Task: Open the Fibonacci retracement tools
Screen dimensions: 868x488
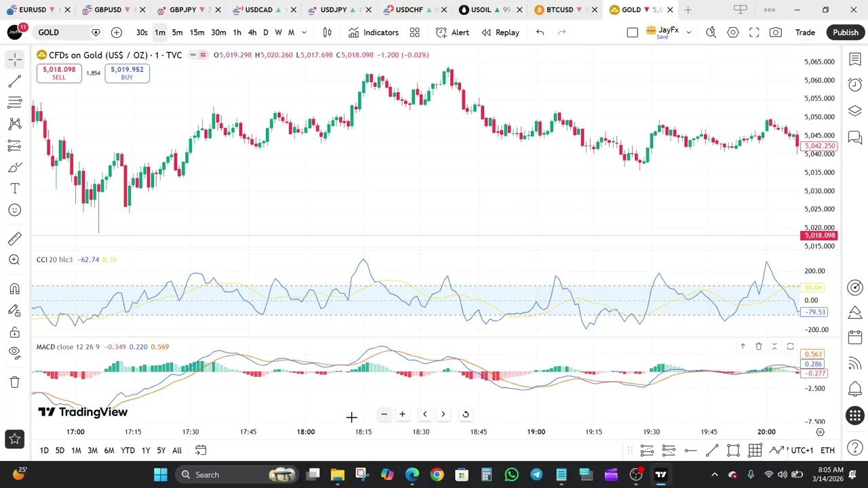Action: click(15, 103)
